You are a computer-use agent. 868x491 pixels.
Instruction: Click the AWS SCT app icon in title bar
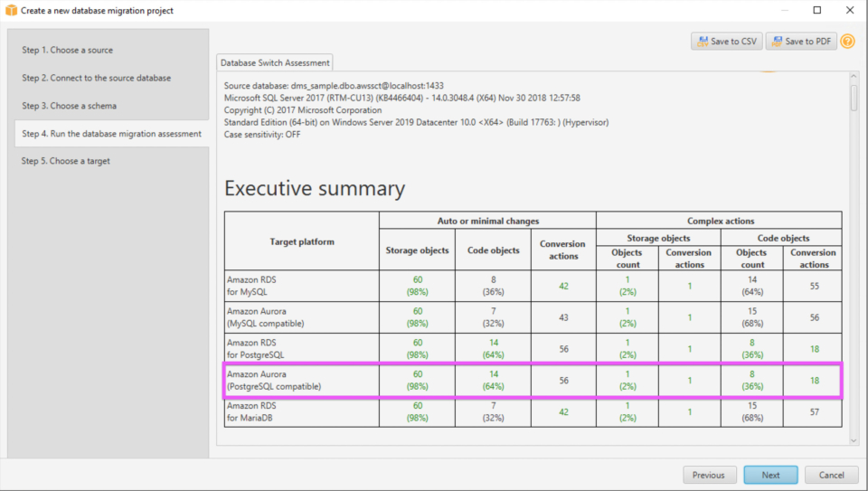tap(11, 11)
